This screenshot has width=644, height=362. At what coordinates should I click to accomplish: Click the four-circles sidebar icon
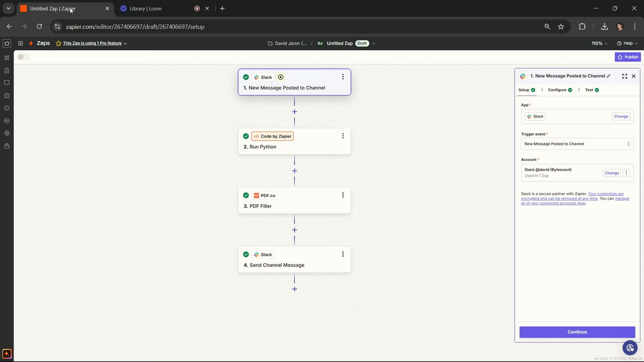7,58
